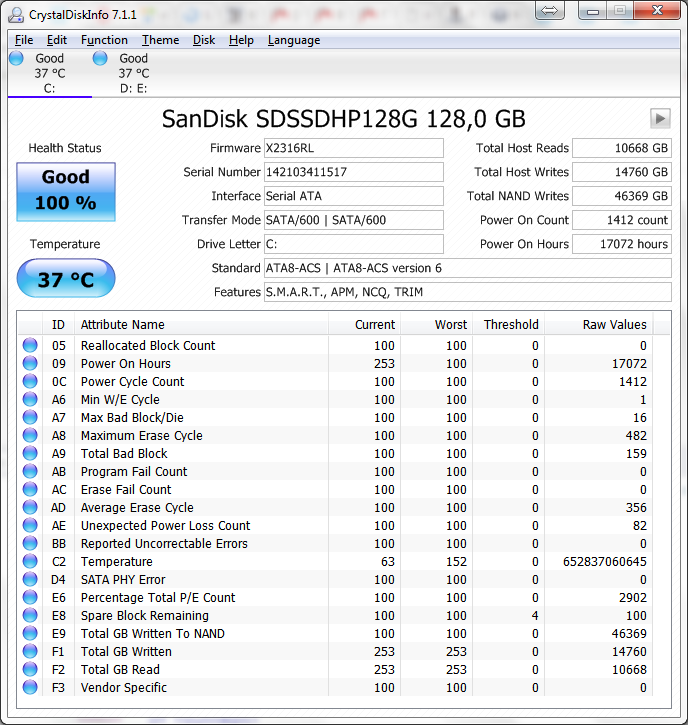Click the Total NAND Writes value
The width and height of the screenshot is (688, 725).
622,196
